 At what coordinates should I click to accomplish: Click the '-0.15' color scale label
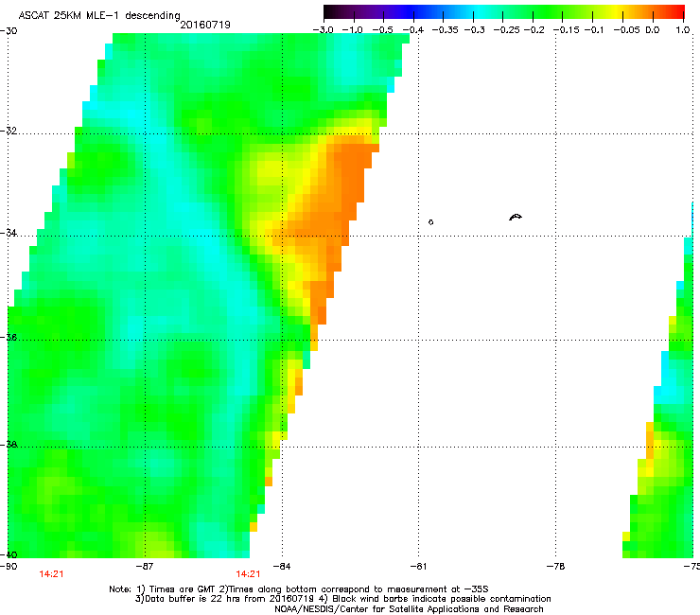tap(566, 30)
